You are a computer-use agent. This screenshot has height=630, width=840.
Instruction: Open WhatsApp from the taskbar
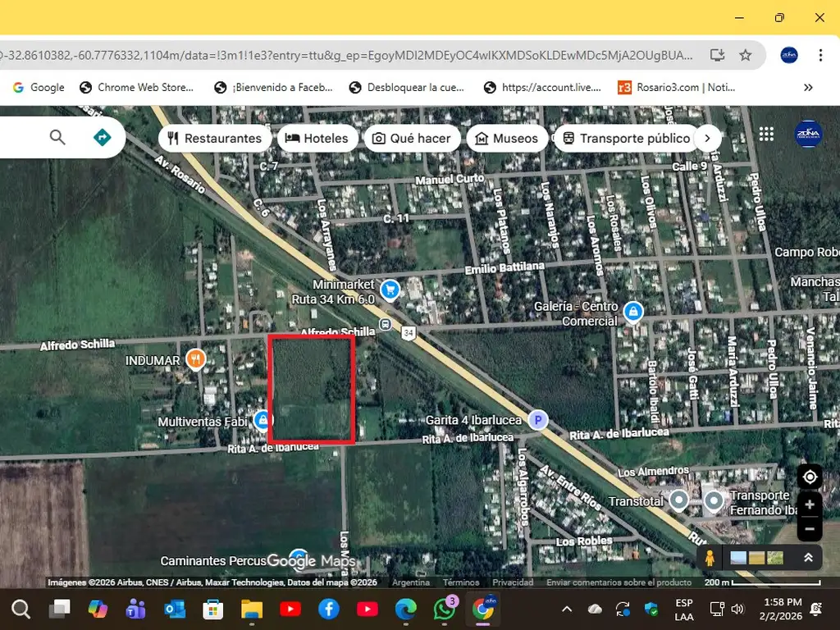point(445,609)
